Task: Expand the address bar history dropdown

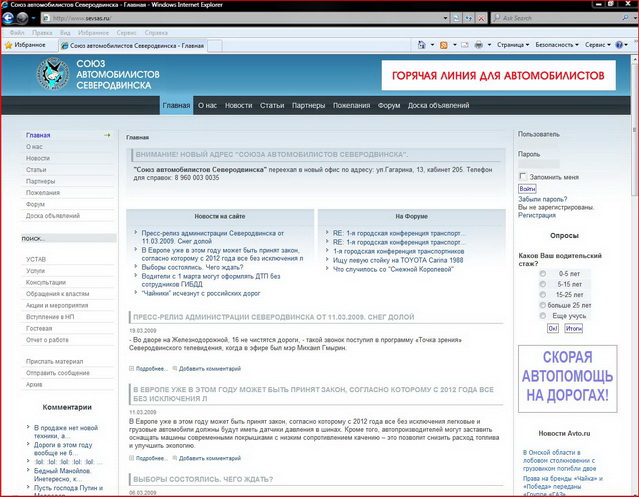Action: [445, 18]
